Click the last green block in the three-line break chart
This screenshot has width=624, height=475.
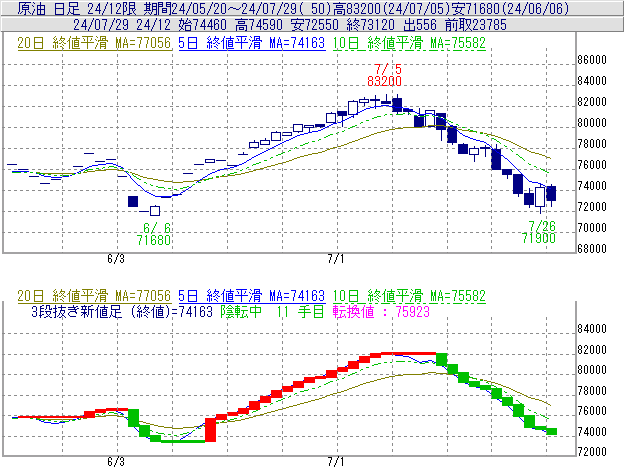click(552, 431)
